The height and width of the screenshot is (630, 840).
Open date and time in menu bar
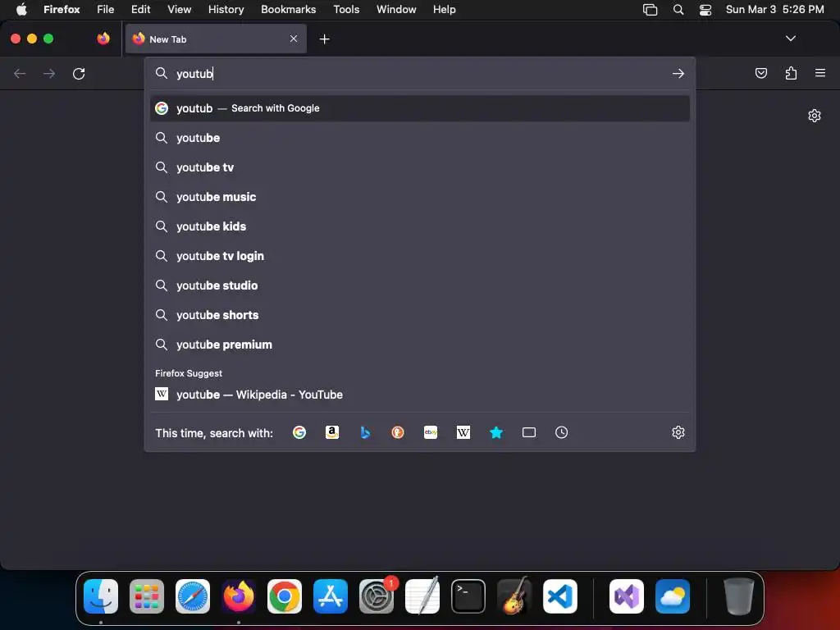click(774, 9)
